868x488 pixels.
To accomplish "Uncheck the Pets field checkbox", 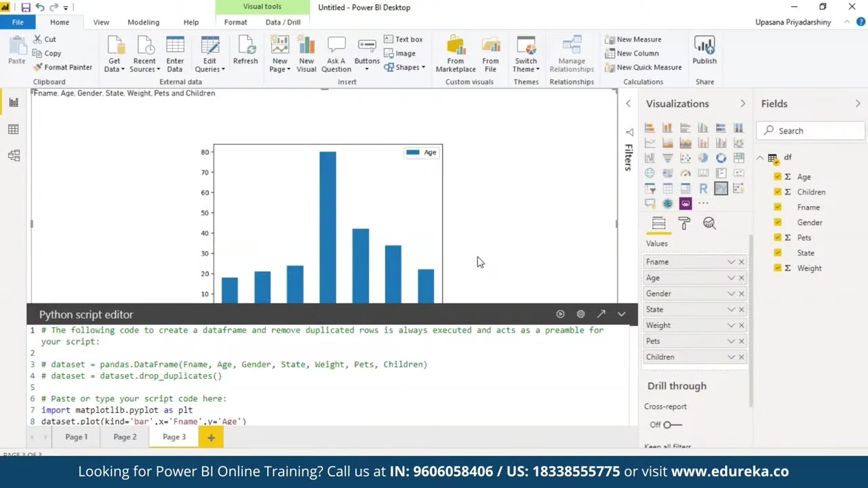I will pyautogui.click(x=778, y=237).
